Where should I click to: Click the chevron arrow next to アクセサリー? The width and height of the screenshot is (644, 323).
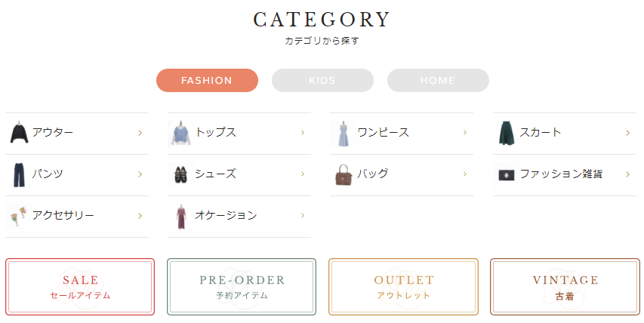point(140,216)
